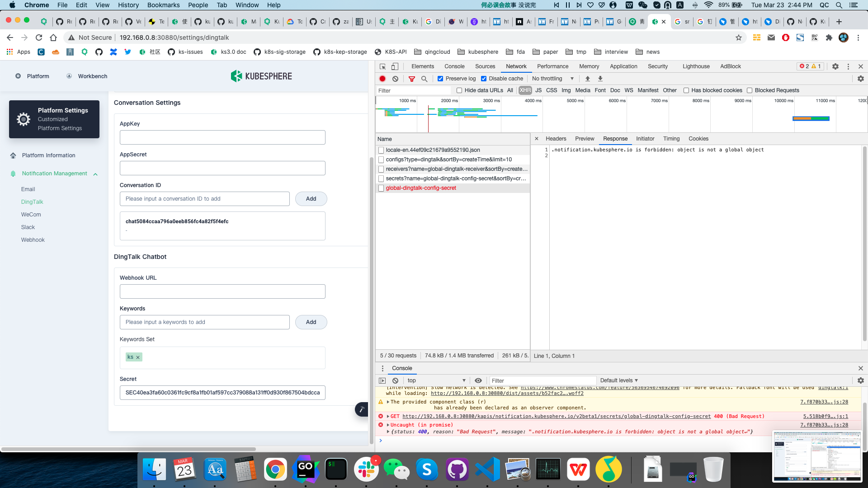The image size is (868, 488).
Task: Toggle the device toolbar in DevTools
Action: click(x=395, y=66)
